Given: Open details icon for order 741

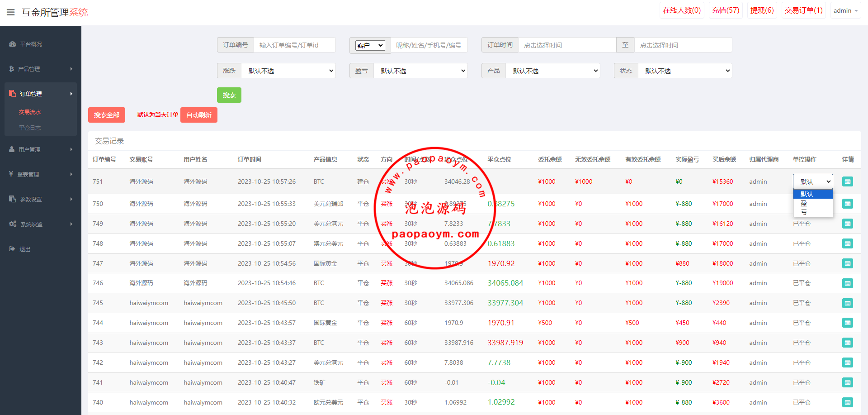Looking at the screenshot, I should point(848,382).
